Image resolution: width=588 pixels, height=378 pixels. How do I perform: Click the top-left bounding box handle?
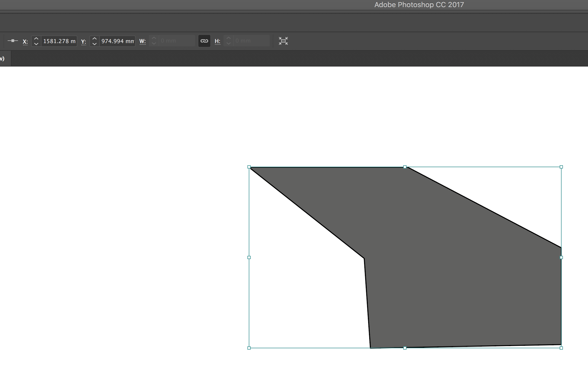[249, 167]
